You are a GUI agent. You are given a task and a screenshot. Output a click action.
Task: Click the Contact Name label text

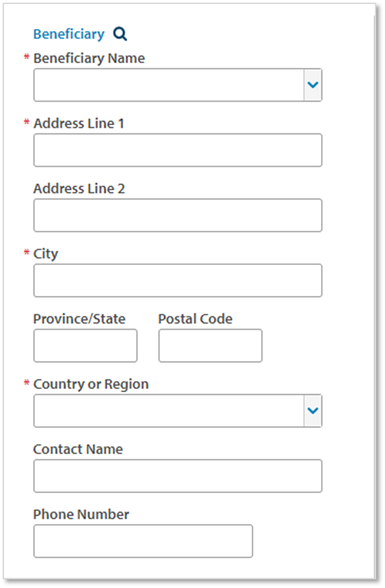[78, 449]
